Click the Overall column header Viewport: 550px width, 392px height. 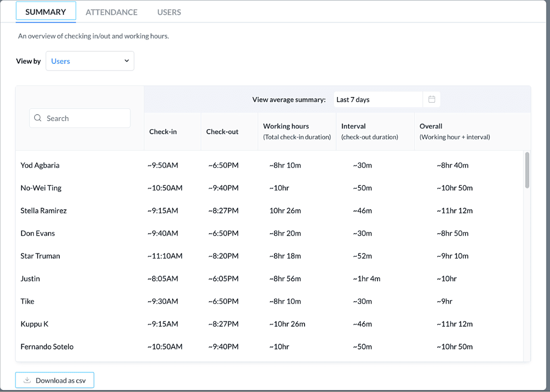tap(431, 126)
